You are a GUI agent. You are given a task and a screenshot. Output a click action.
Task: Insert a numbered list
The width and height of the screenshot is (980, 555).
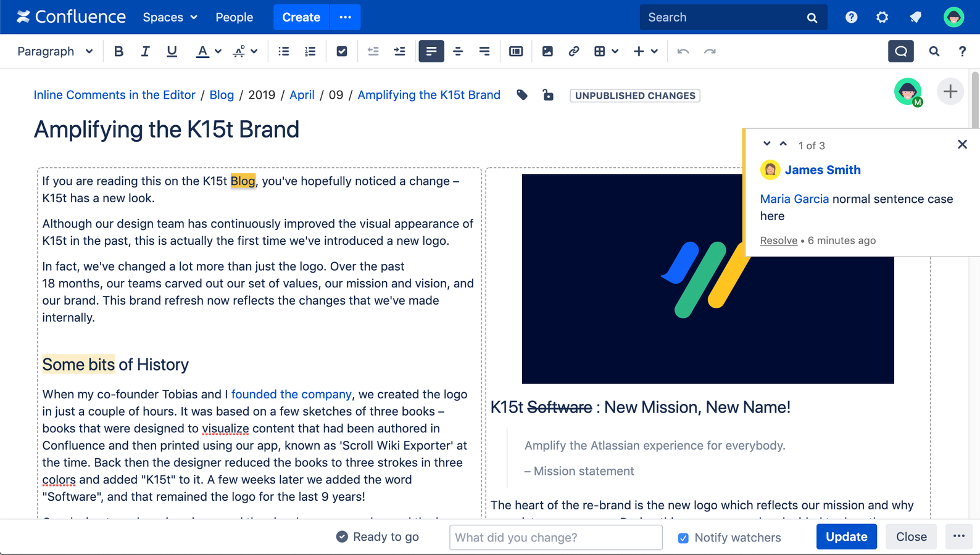(310, 51)
